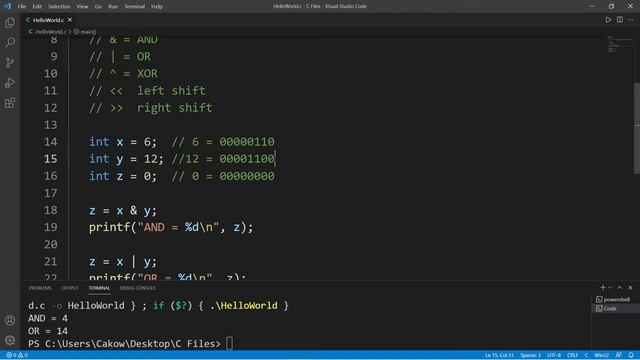This screenshot has width=640, height=360.
Task: Click the printf "AND = %d\n" line
Action: coord(171,227)
